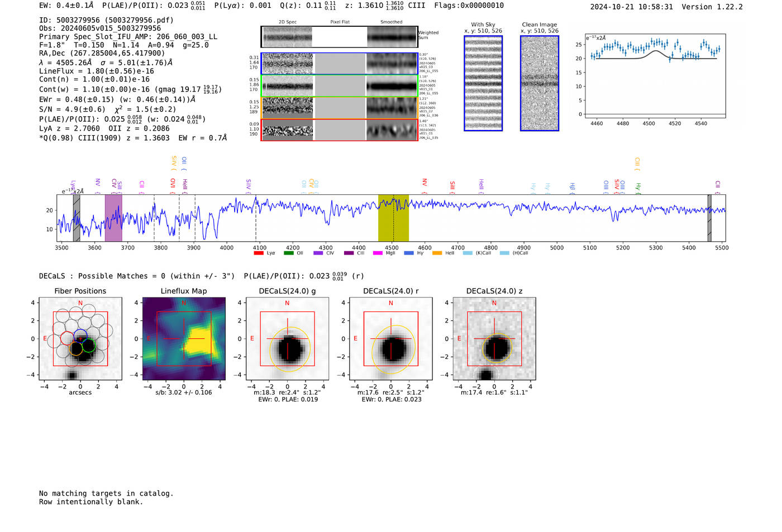The image size is (782, 532).
Task: Open the Weighted Sum Smoothed cutout
Action: [x=392, y=37]
